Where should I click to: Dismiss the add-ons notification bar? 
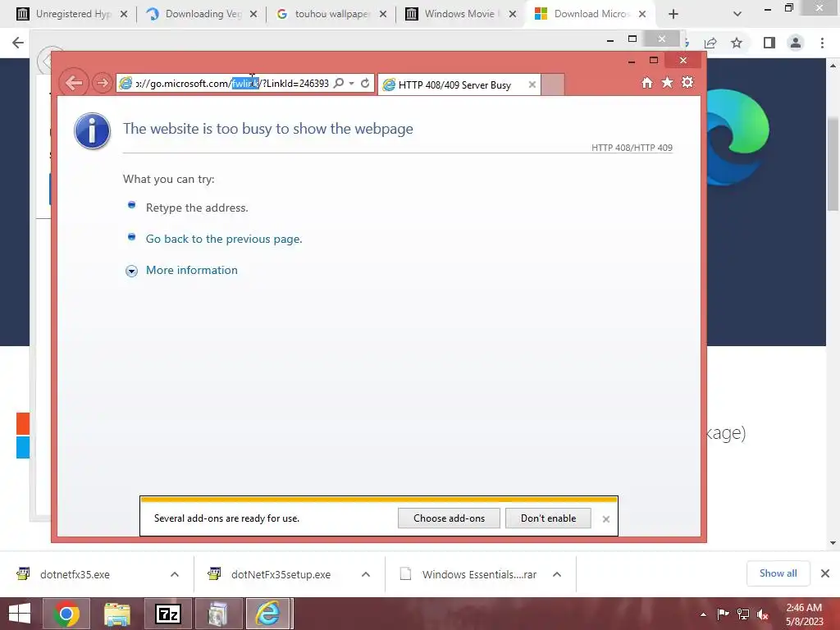coord(606,519)
